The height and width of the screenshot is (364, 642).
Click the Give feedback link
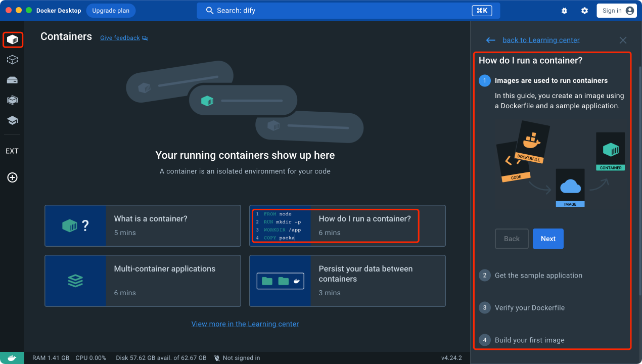(124, 38)
